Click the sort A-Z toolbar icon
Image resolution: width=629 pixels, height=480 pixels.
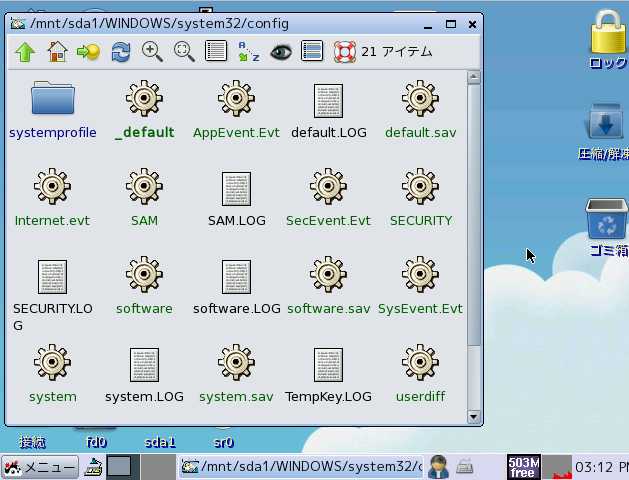click(248, 52)
